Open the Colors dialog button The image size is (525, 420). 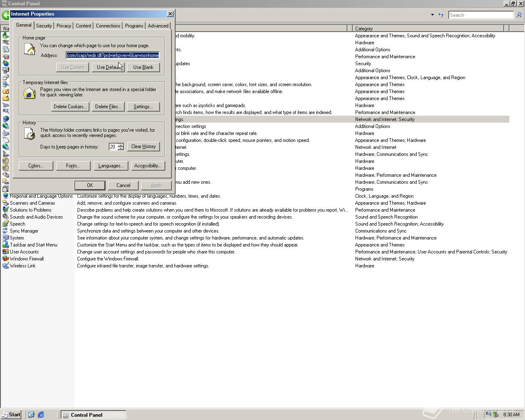point(36,166)
